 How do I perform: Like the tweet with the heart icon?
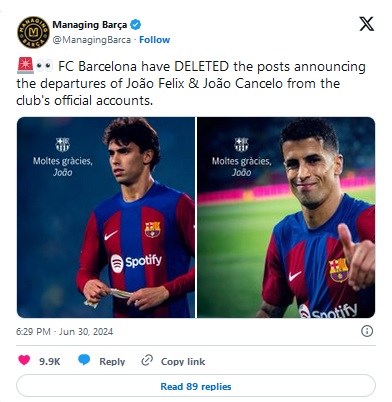pyautogui.click(x=24, y=360)
